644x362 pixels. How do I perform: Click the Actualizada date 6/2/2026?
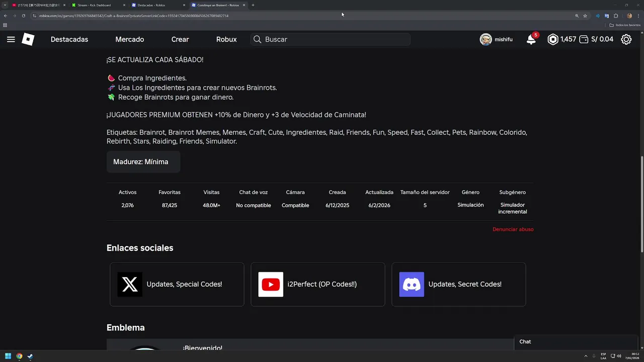click(x=379, y=205)
